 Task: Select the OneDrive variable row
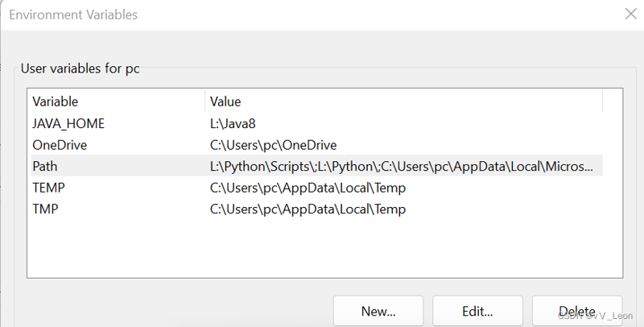(316, 145)
